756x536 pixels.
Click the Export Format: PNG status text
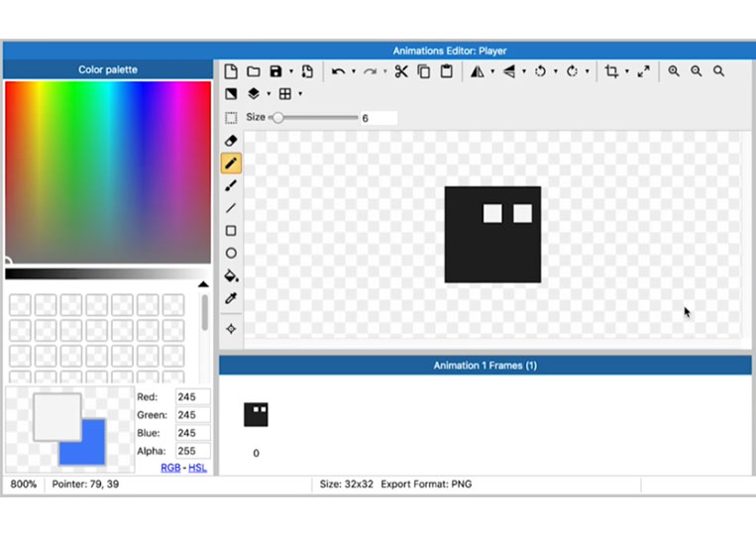point(426,484)
